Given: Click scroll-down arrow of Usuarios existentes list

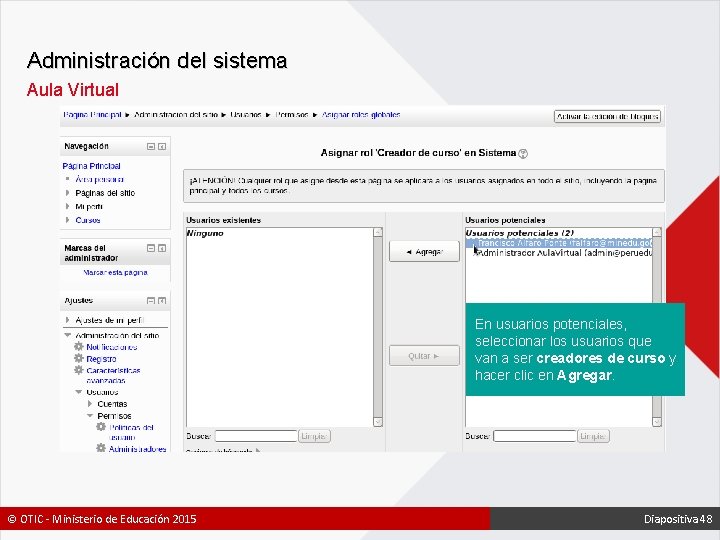Looking at the screenshot, I should pos(378,422).
